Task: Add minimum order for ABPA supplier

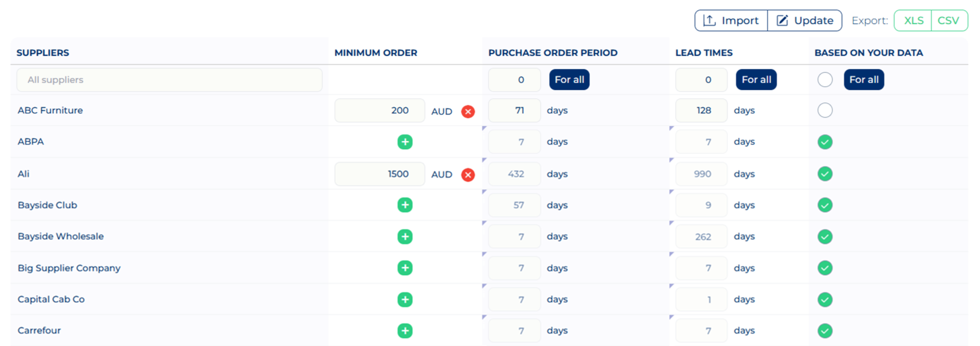Action: (405, 142)
